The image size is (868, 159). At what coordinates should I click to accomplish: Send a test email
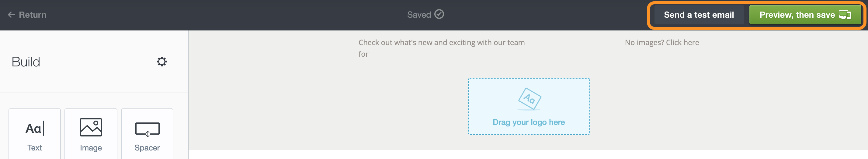[x=699, y=15]
